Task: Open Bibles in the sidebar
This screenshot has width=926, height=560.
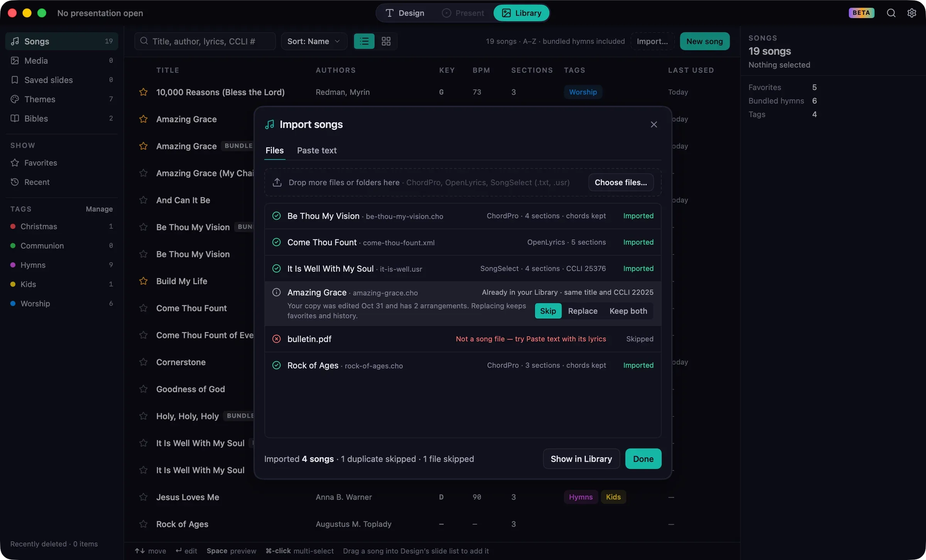Action: point(62,118)
